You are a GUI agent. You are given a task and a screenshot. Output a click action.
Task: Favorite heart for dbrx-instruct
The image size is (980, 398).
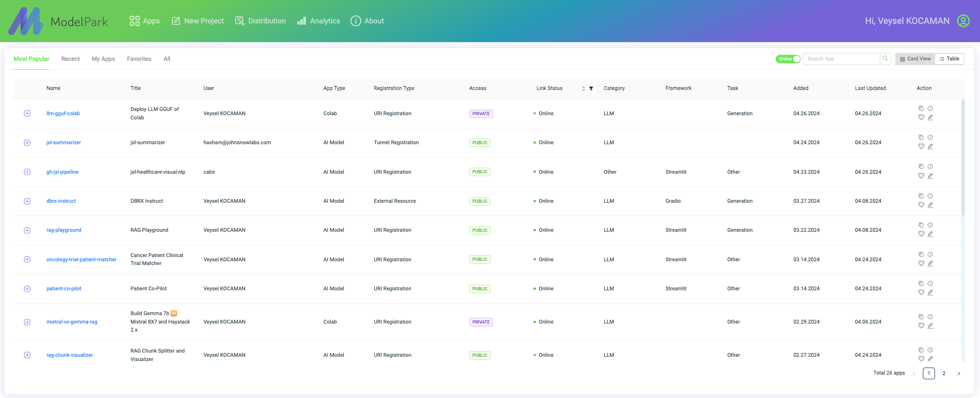921,205
